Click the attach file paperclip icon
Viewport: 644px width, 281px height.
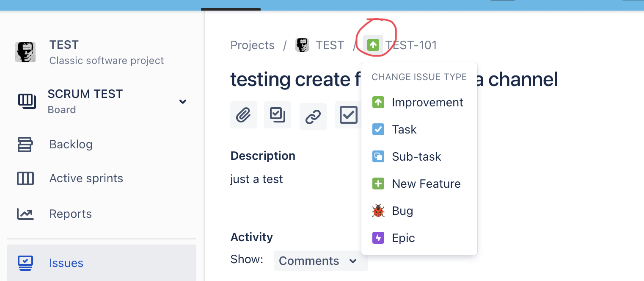244,114
